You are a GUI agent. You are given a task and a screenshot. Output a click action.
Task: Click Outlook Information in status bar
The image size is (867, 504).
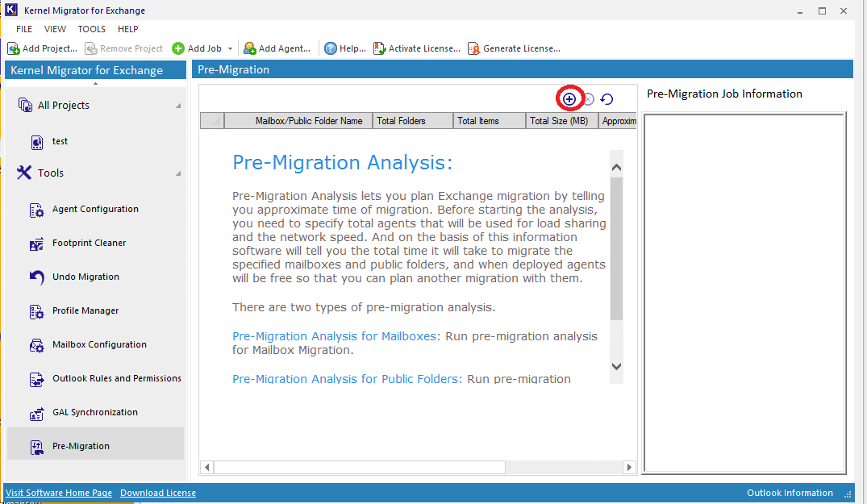pos(790,493)
